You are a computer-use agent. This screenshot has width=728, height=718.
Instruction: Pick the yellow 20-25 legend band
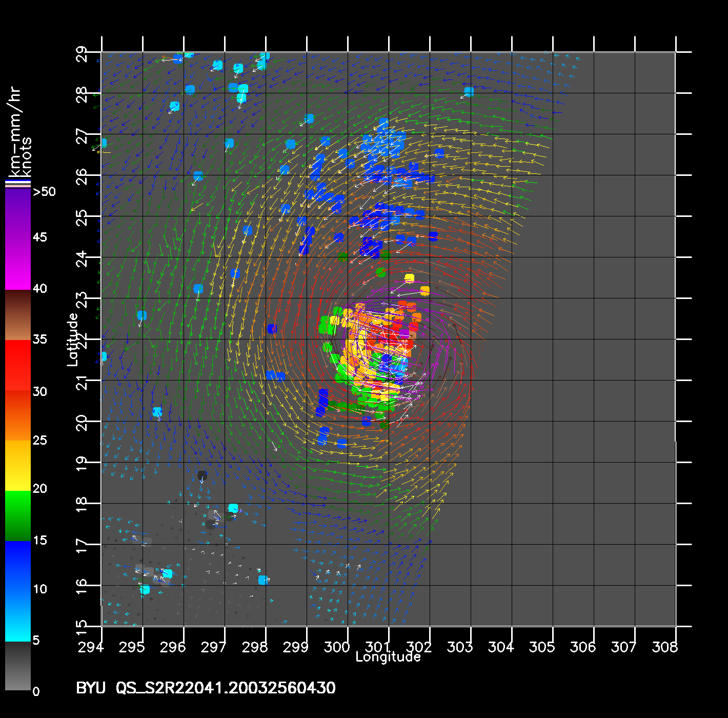(17, 465)
